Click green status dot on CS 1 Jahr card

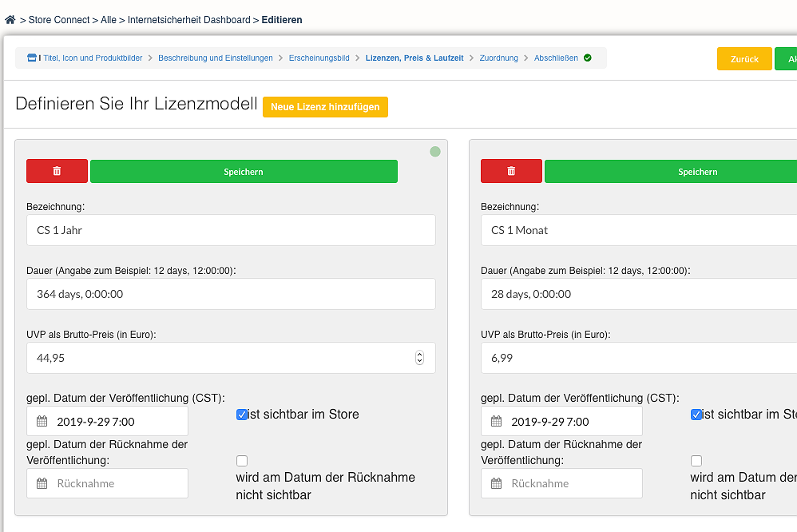435,152
